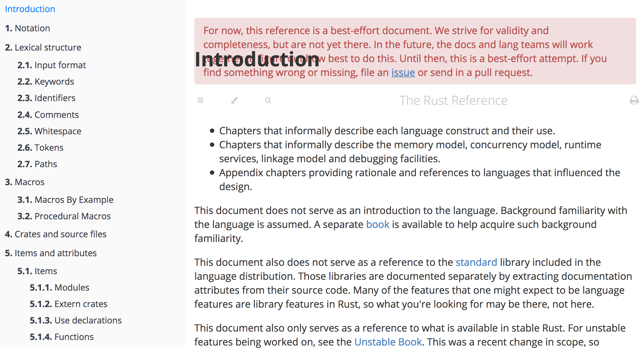Open 3.2 Procedural Macros page

tap(64, 216)
